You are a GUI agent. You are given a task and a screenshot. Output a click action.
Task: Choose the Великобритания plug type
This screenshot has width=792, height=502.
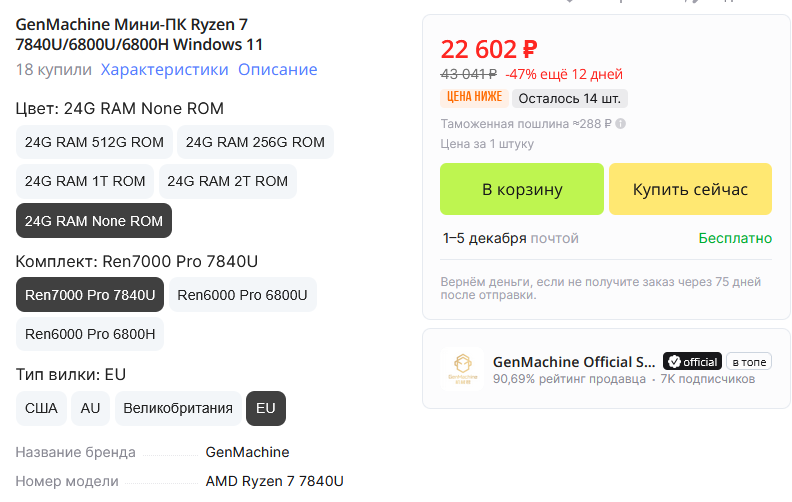178,408
